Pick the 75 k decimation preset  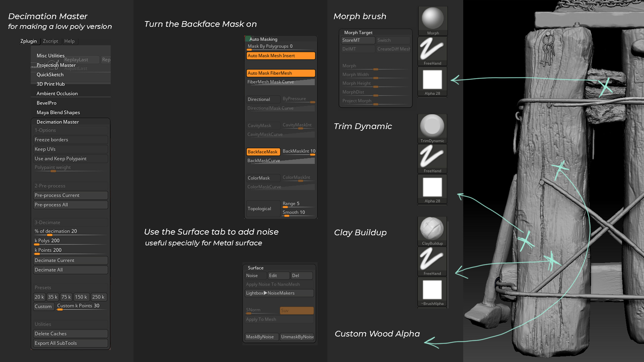point(66,297)
